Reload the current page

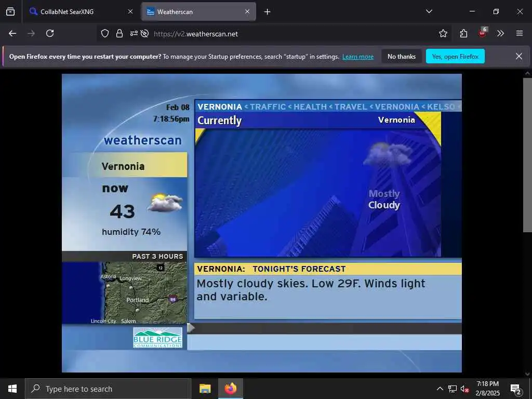[50, 33]
